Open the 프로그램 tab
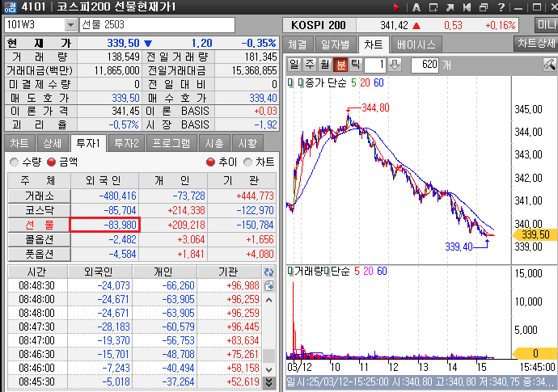This screenshot has height=392, width=558. [171, 143]
